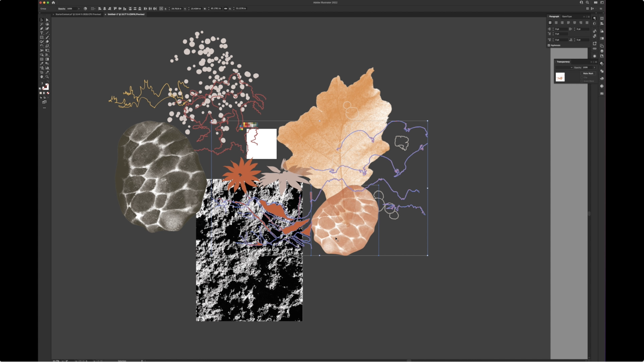Select the Free Transform tool

click(47, 50)
